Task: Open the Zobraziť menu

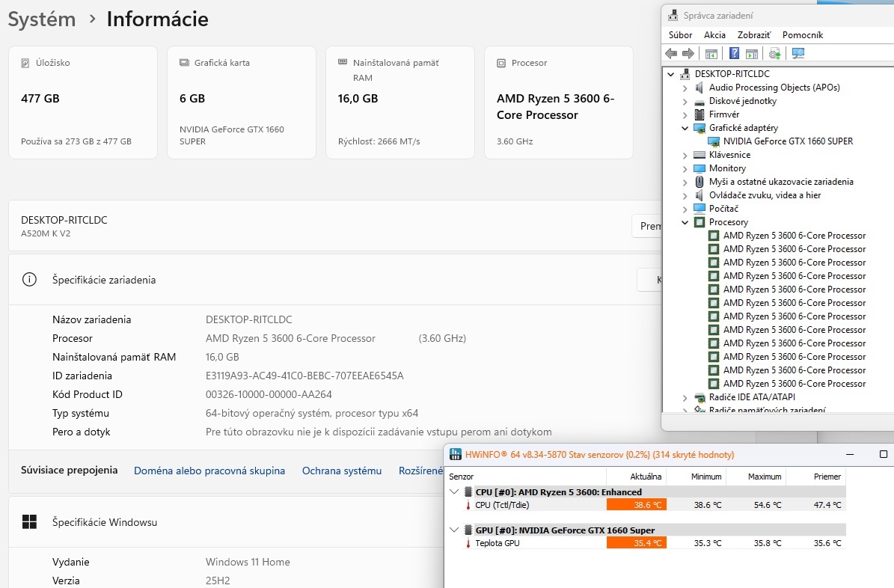Action: click(753, 35)
